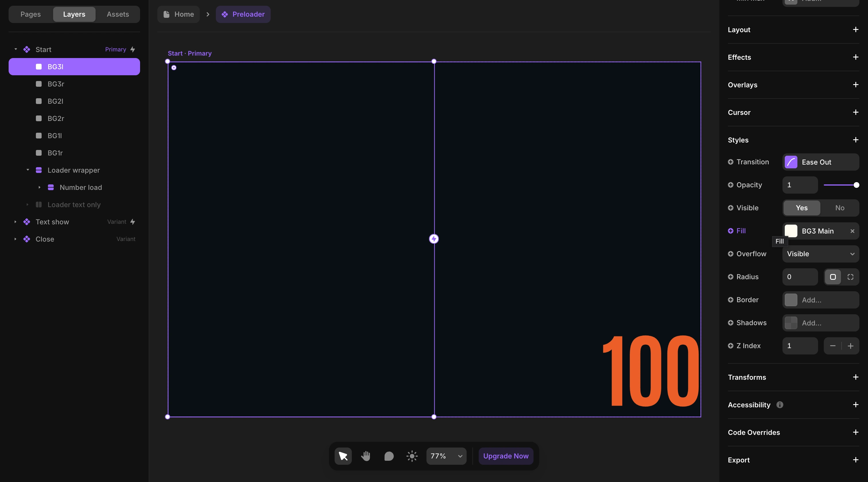Screen dimensions: 868x482
Task: Toggle uniform radius mode for Radius
Action: pos(833,277)
